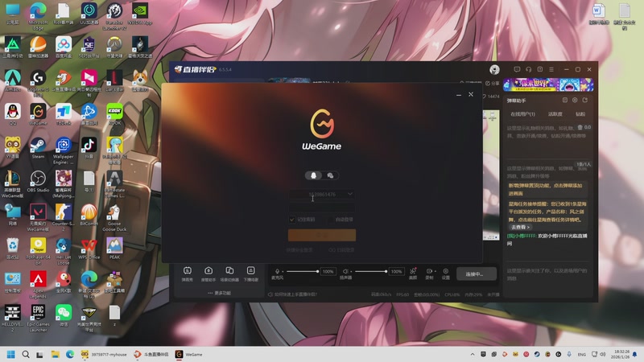Image resolution: width=644 pixels, height=362 pixels.
Task: Switch to WeGame in the taskbar
Action: 189,354
